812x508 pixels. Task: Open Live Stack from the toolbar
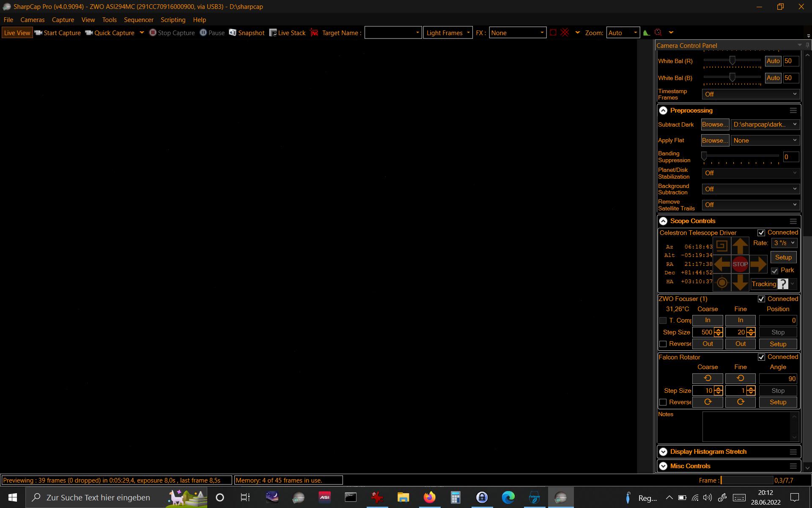[288, 33]
